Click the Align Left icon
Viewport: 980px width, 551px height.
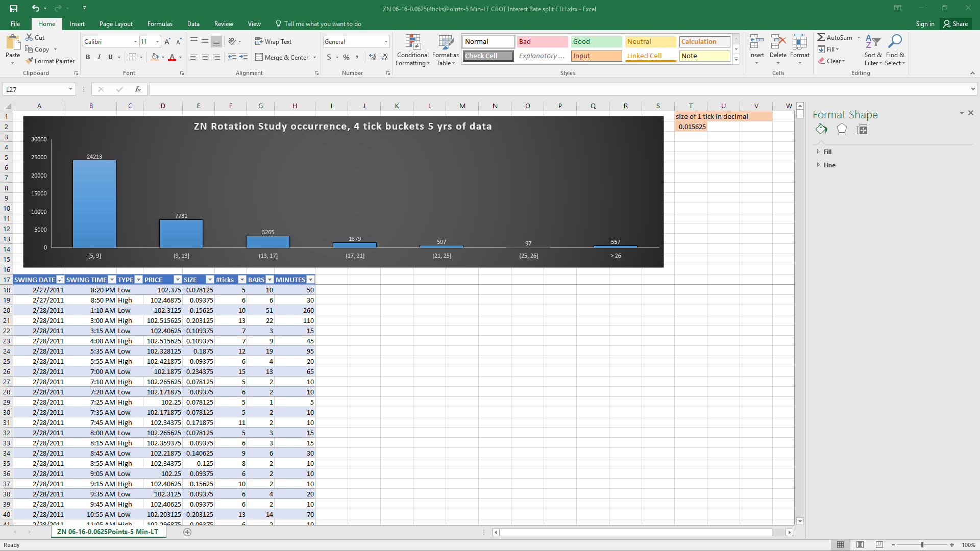pyautogui.click(x=194, y=57)
